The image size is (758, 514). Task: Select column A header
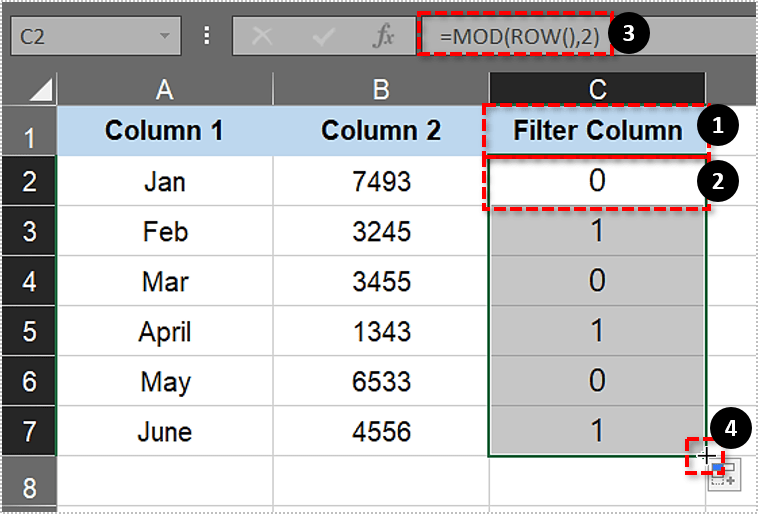164,90
